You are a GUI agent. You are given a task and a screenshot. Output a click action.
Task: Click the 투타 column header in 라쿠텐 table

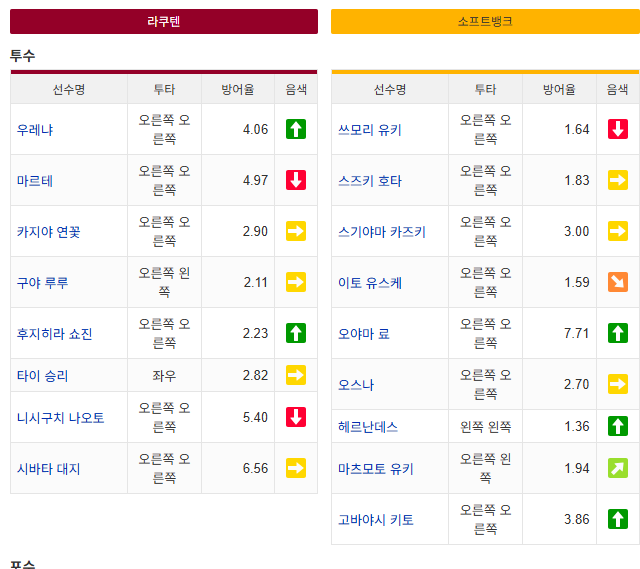[x=164, y=89]
